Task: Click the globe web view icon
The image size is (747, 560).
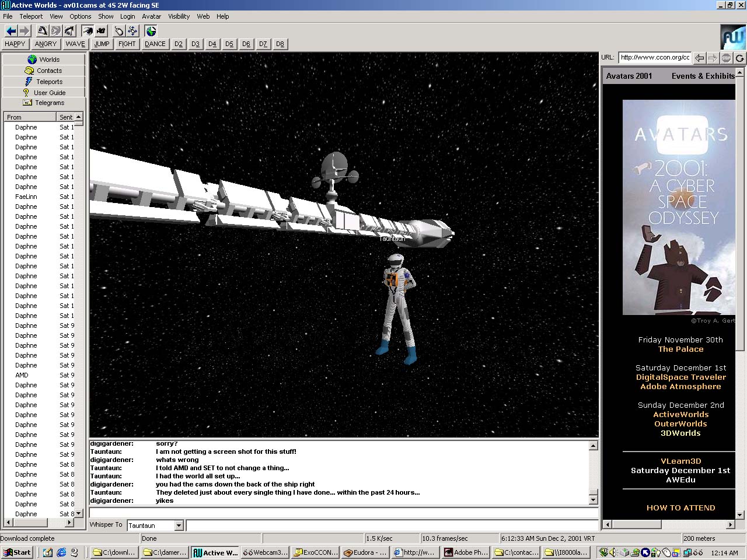Action: point(151,31)
